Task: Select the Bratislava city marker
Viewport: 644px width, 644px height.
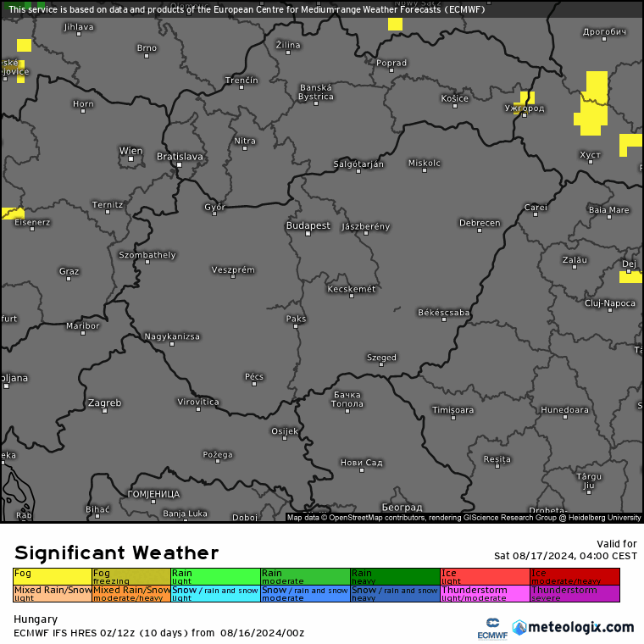Action: pyautogui.click(x=180, y=164)
